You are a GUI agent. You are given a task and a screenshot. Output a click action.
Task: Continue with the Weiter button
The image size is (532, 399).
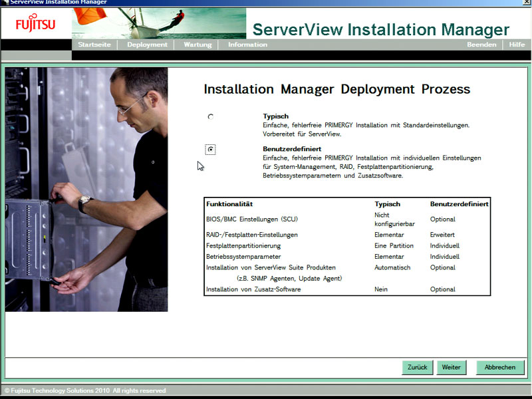(x=452, y=367)
